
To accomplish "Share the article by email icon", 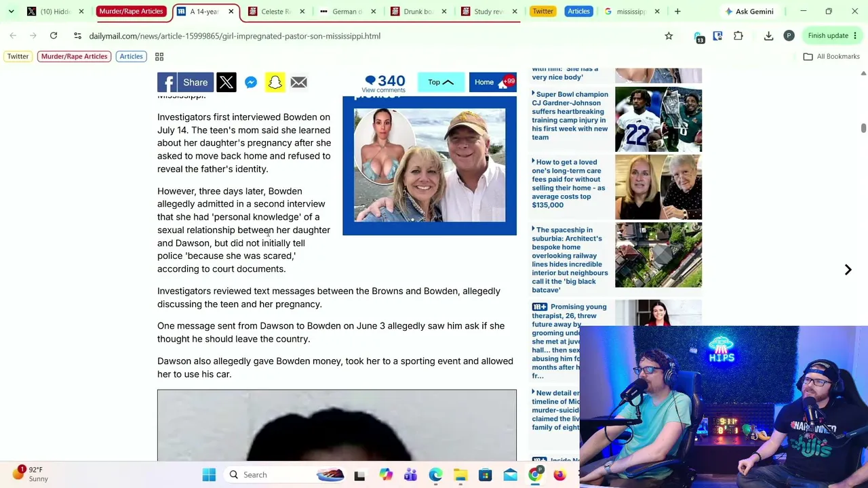I will [299, 83].
